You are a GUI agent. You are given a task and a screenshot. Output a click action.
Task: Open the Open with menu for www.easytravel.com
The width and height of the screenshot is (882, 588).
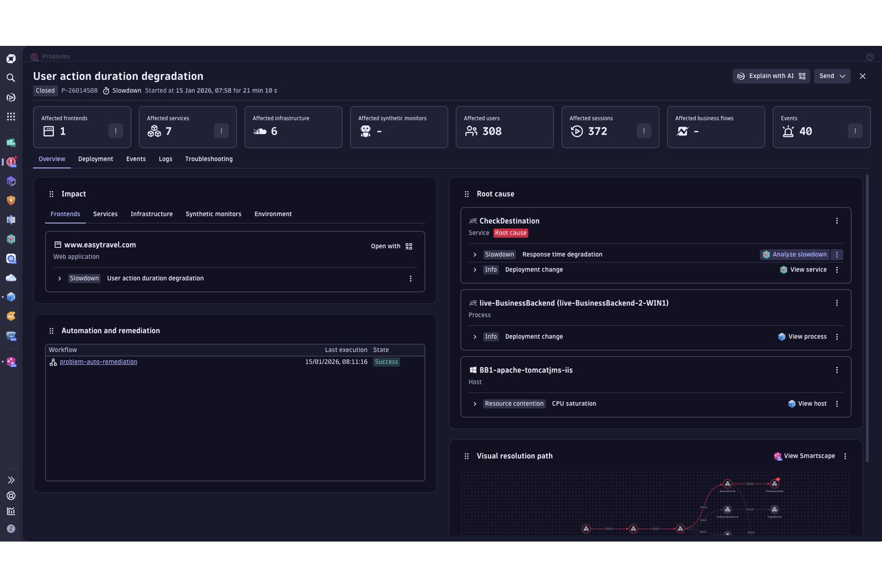[392, 246]
